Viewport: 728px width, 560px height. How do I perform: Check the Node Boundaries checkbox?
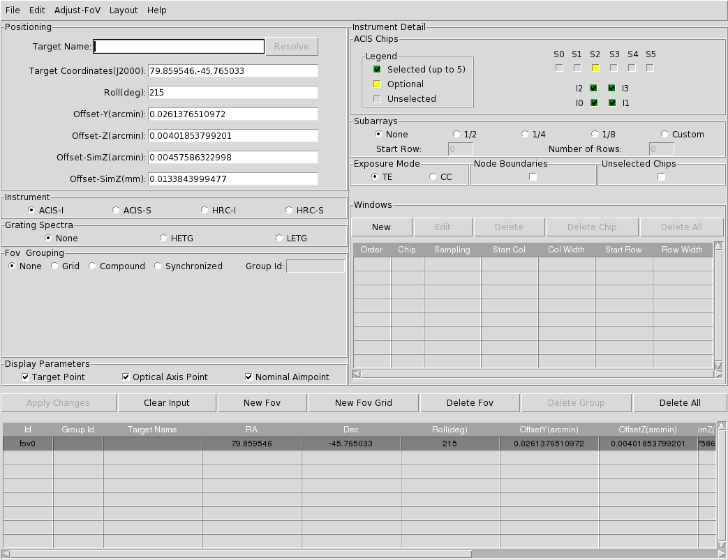(533, 177)
